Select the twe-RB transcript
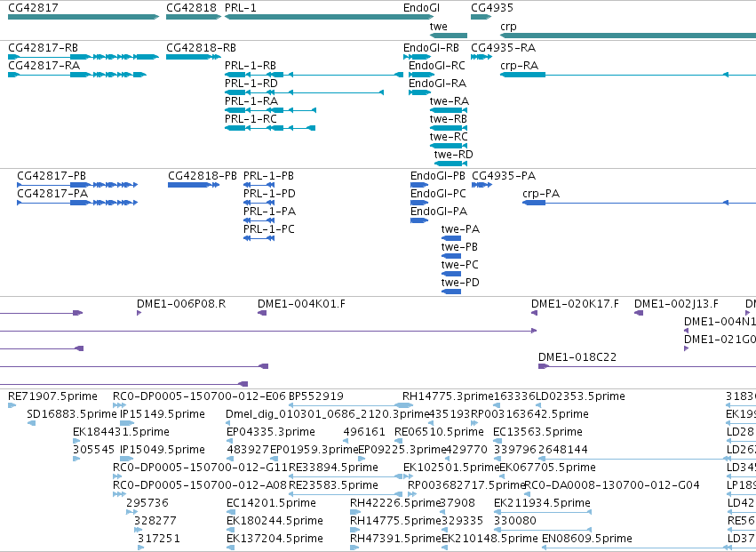This screenshot has width=756, height=552. pos(449,128)
